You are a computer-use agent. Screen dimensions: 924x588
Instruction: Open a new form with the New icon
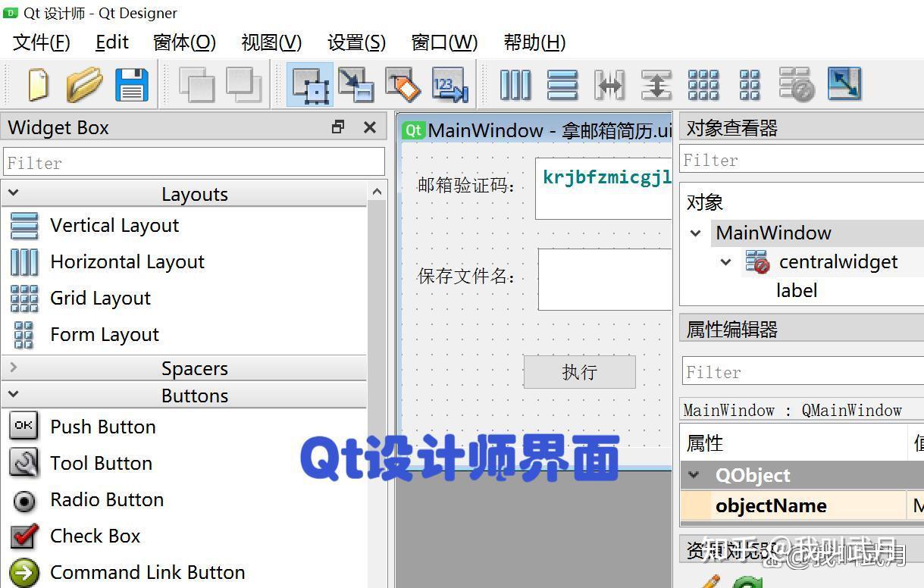click(38, 85)
